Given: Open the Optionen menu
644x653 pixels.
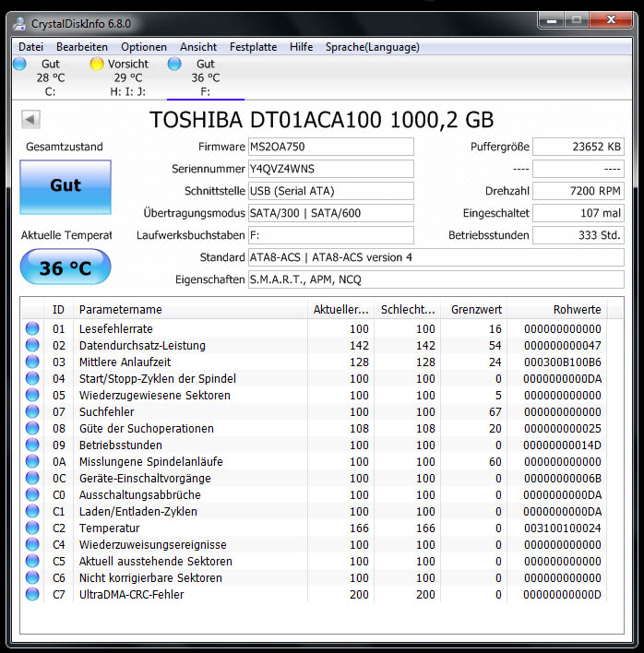Looking at the screenshot, I should click(144, 47).
